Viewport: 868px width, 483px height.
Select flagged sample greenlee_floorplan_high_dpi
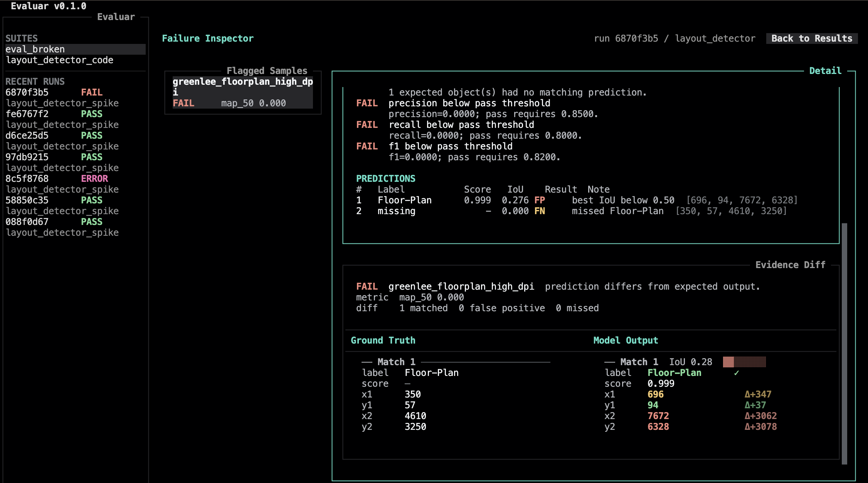click(x=243, y=92)
